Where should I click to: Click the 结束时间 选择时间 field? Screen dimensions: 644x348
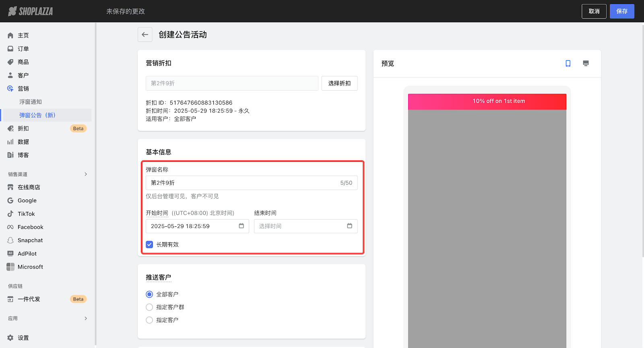(305, 226)
